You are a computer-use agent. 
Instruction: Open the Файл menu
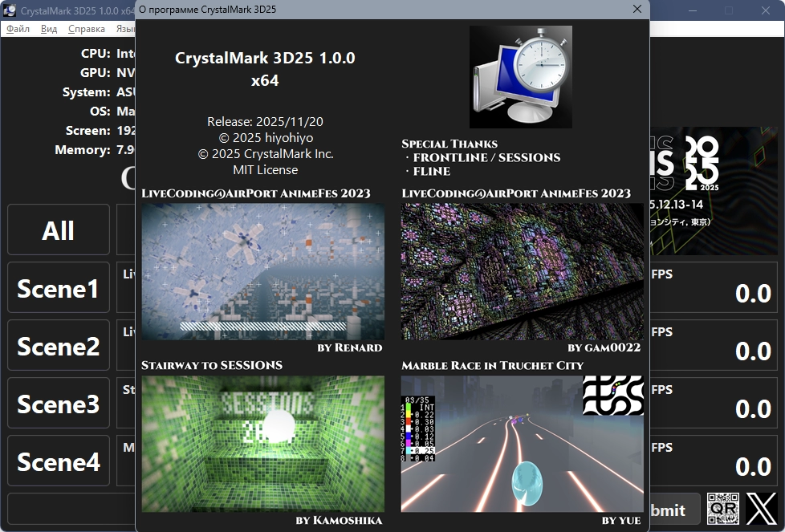pyautogui.click(x=18, y=29)
